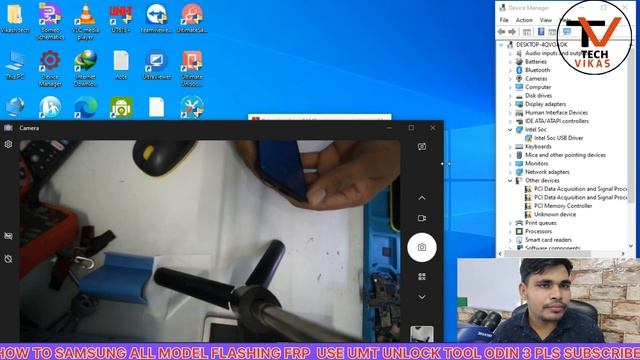Select Internet Download Manager desktop shortcut
Screen dimensions: 640x360
pos(86,68)
